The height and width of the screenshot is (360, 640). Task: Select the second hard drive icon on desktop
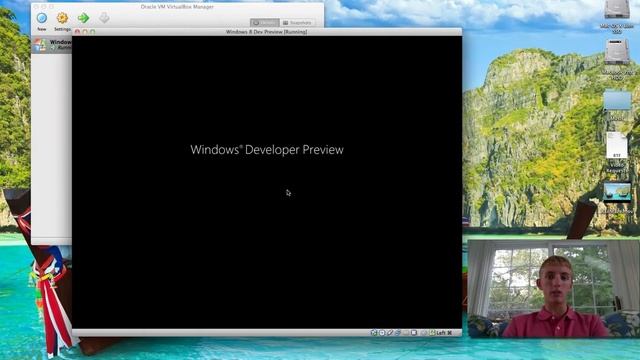(617, 52)
